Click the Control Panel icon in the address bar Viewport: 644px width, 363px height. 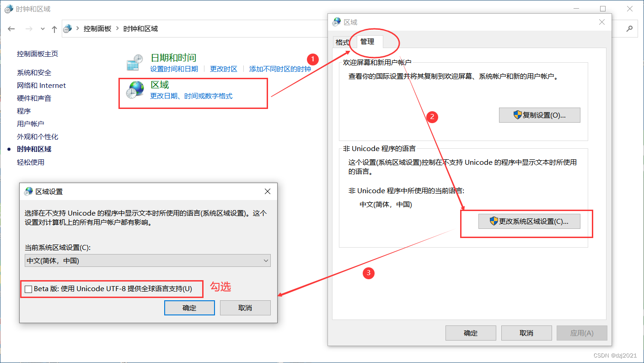pos(68,28)
